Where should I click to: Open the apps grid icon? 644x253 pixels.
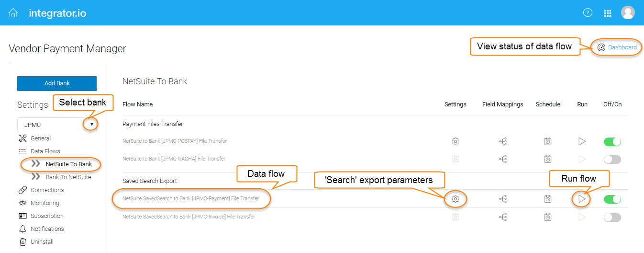tap(608, 13)
